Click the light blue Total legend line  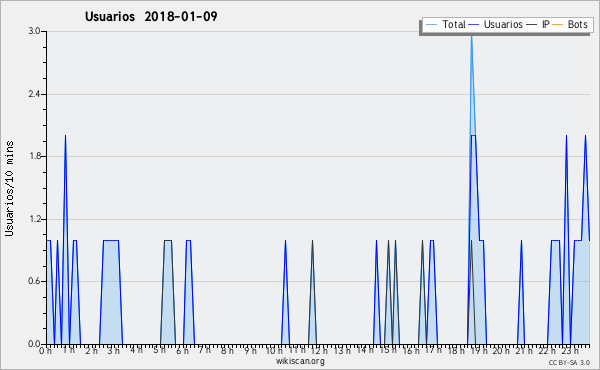pos(431,24)
